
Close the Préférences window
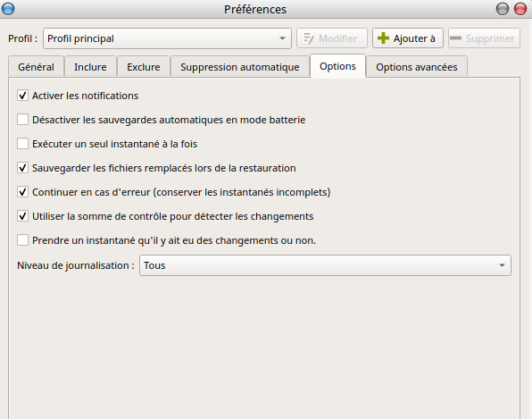tap(520, 9)
